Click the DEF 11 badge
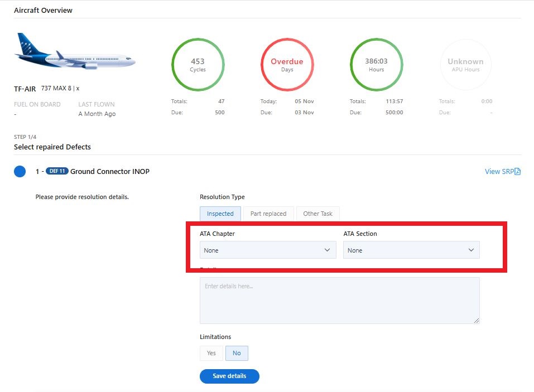The image size is (534, 392). tap(57, 171)
